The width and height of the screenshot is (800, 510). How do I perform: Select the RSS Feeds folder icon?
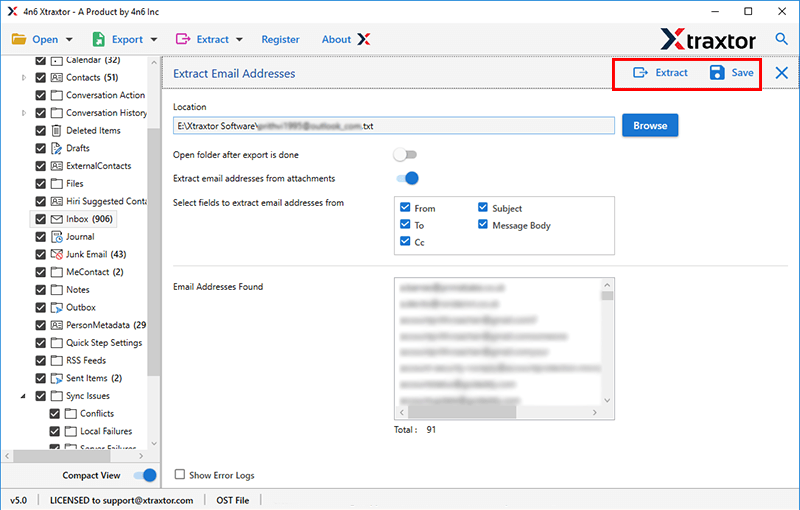pyautogui.click(x=57, y=361)
